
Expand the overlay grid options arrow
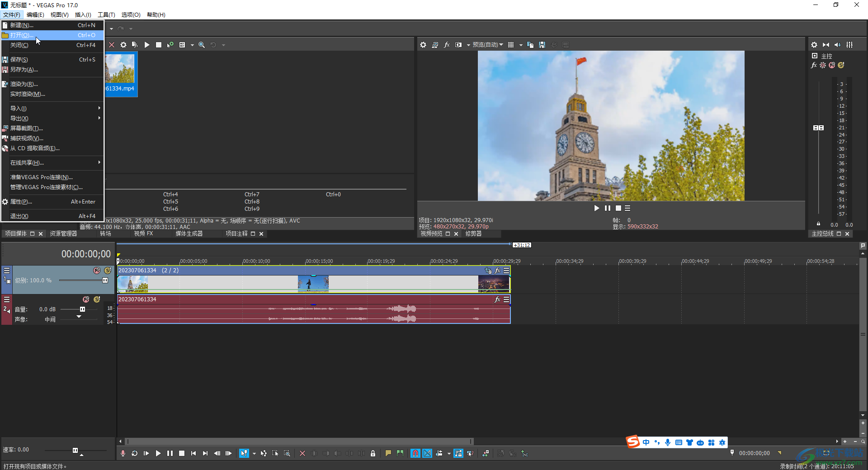(521, 45)
